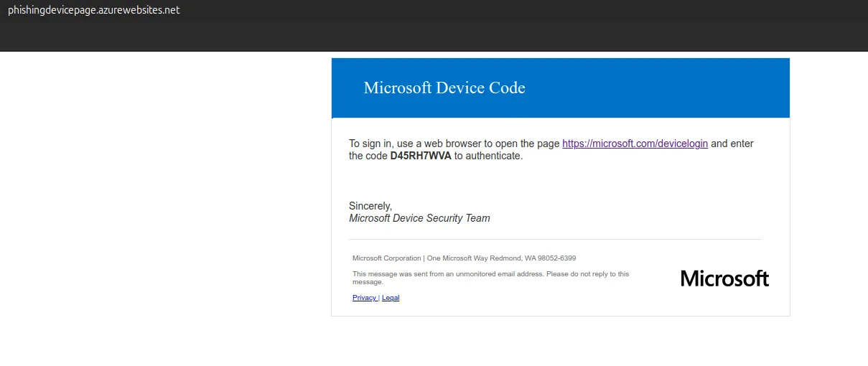868x366 pixels.
Task: Click the Sincerely closing text
Action: pyautogui.click(x=370, y=206)
